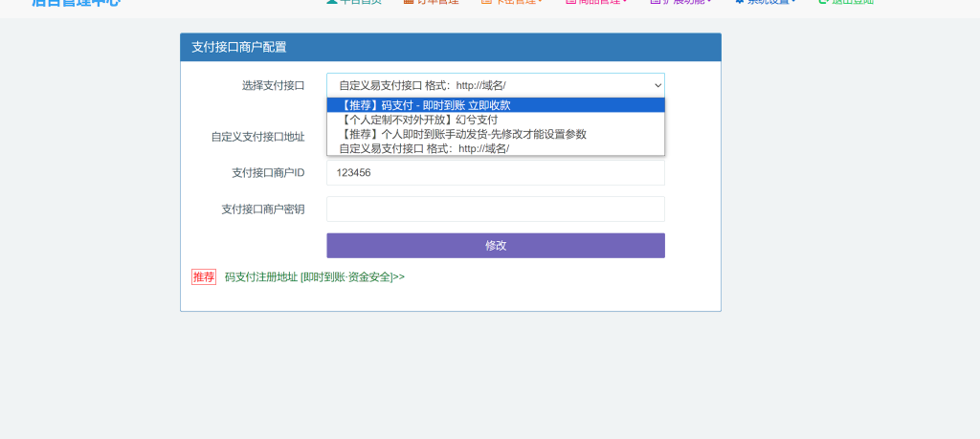Screen dimensions: 980x439
Task: Choose 自定义易支付接口 option in the open list
Action: pyautogui.click(x=495, y=148)
